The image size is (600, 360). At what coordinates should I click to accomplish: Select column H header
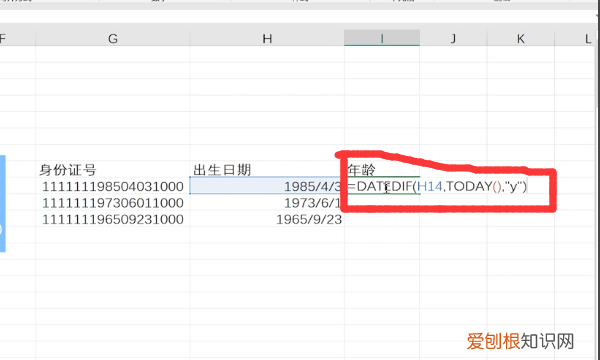[267, 38]
